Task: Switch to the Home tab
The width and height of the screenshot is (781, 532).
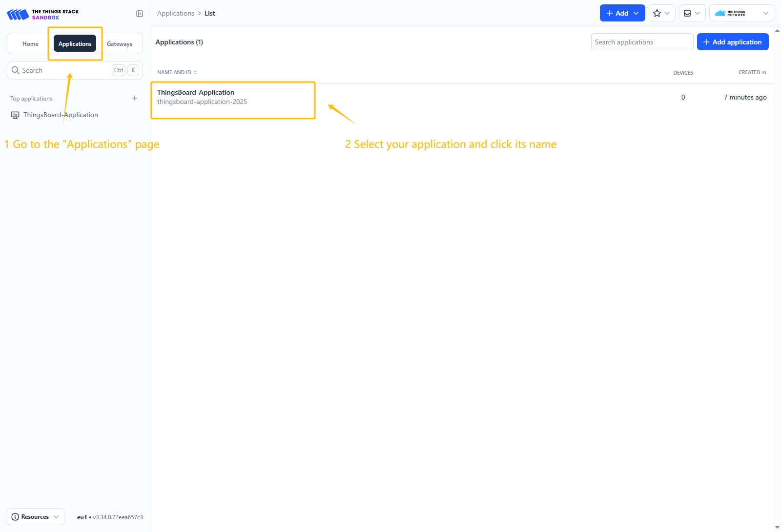Action: point(30,44)
